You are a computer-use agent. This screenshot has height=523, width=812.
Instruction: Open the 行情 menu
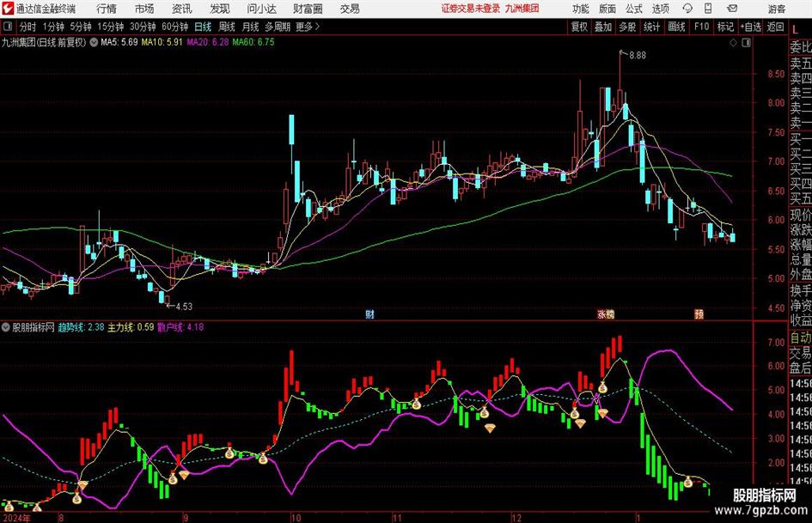107,9
